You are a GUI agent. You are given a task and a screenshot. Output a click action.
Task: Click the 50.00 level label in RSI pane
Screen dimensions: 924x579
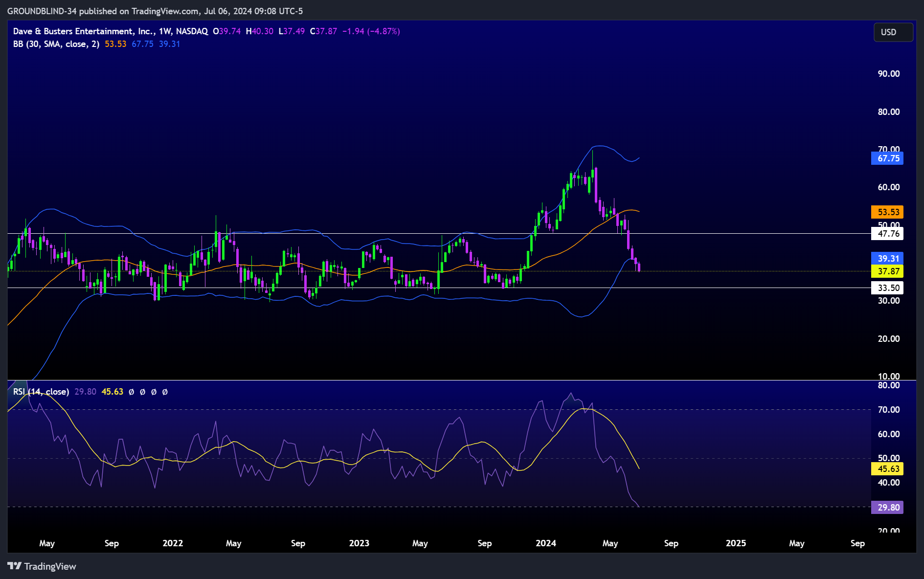(x=889, y=458)
